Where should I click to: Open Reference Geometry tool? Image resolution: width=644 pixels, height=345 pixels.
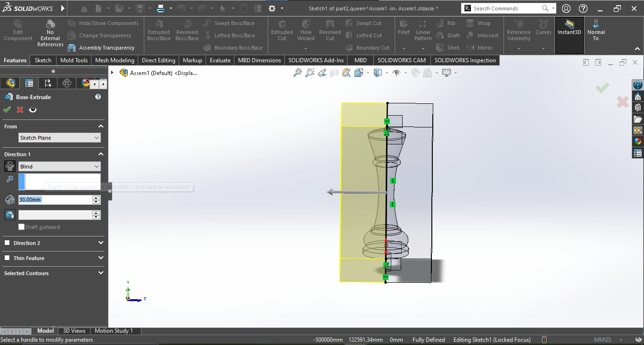(x=519, y=31)
